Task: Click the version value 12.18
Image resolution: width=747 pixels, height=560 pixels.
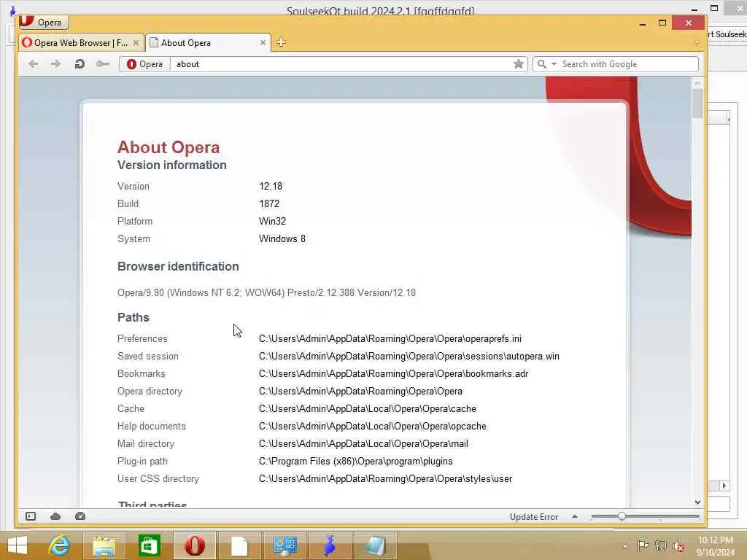Action: coord(271,186)
